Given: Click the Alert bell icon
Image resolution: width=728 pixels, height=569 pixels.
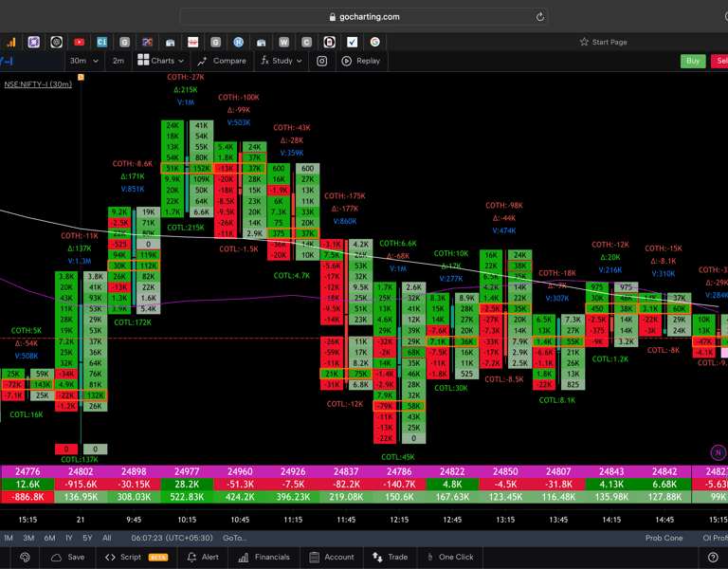Looking at the screenshot, I should (191, 557).
